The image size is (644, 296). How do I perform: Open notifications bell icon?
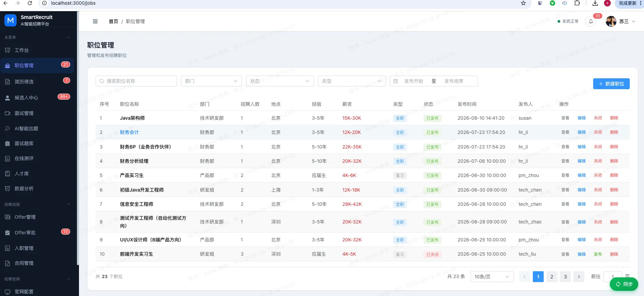point(591,21)
